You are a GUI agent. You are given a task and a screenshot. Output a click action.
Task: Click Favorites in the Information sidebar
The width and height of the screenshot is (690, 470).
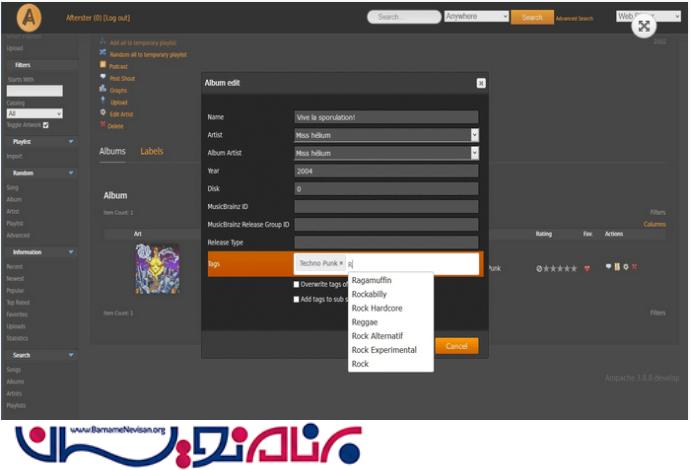pyautogui.click(x=17, y=314)
